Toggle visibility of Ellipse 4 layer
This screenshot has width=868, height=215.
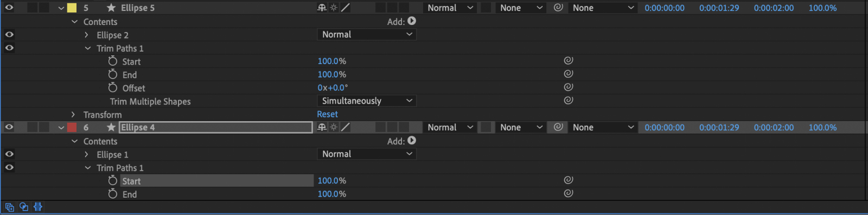click(9, 127)
